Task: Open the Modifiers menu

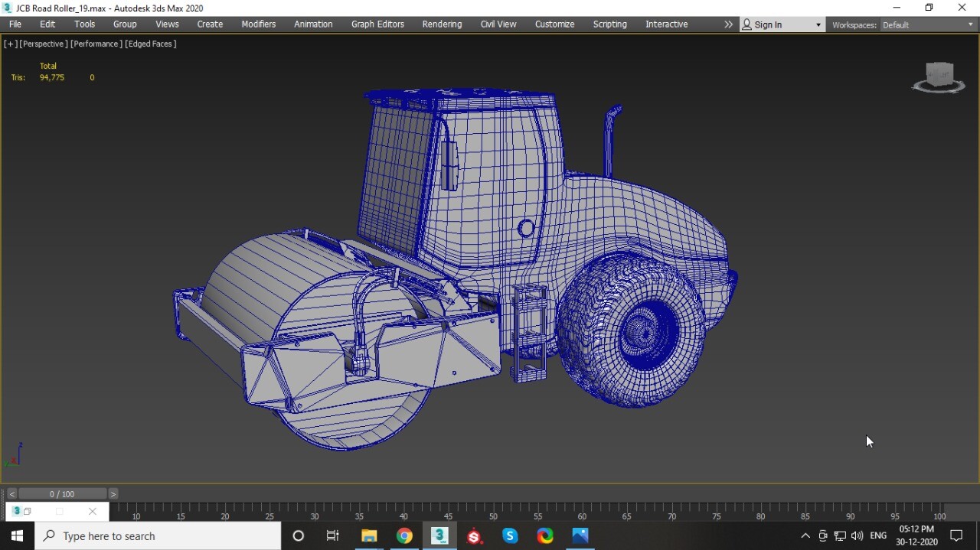Action: coord(259,24)
